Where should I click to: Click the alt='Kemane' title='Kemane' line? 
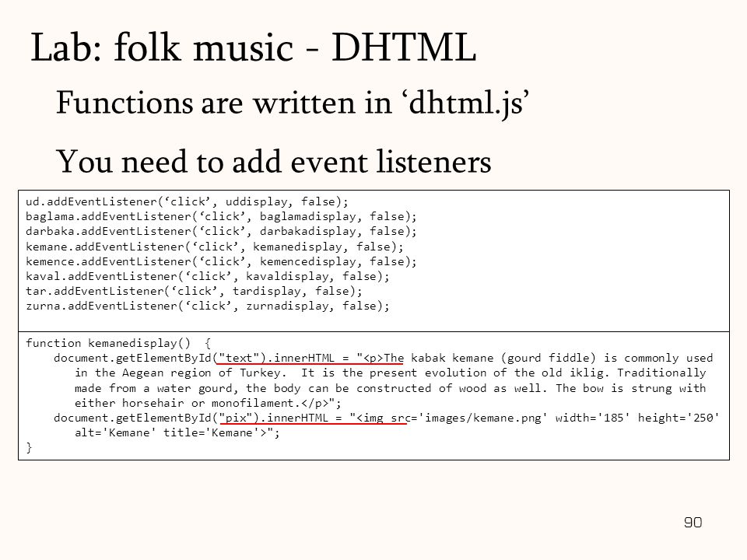coord(177,433)
